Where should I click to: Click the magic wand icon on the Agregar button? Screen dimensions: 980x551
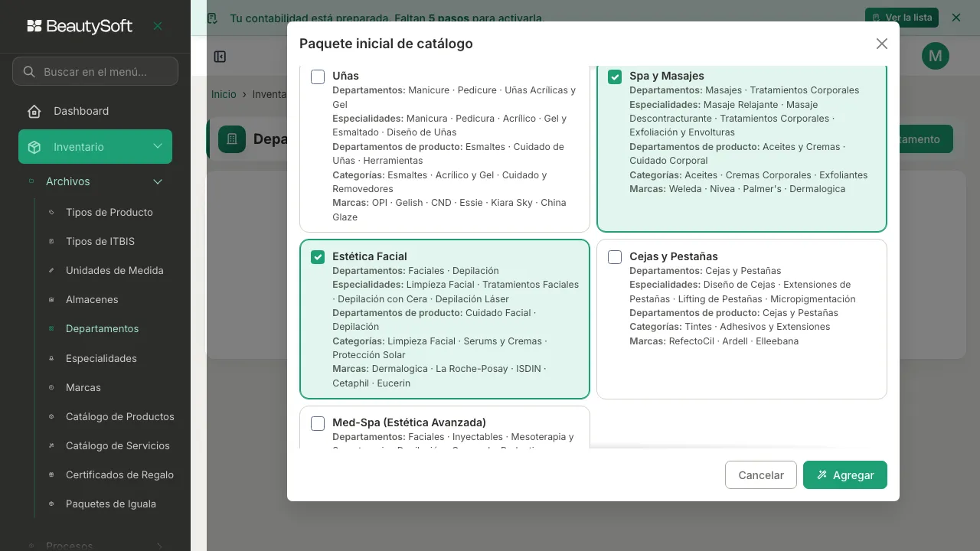pos(822,474)
